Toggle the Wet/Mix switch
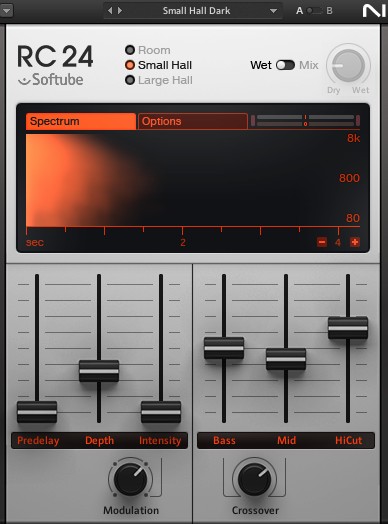Viewport: 388px width, 524px height. pos(285,65)
